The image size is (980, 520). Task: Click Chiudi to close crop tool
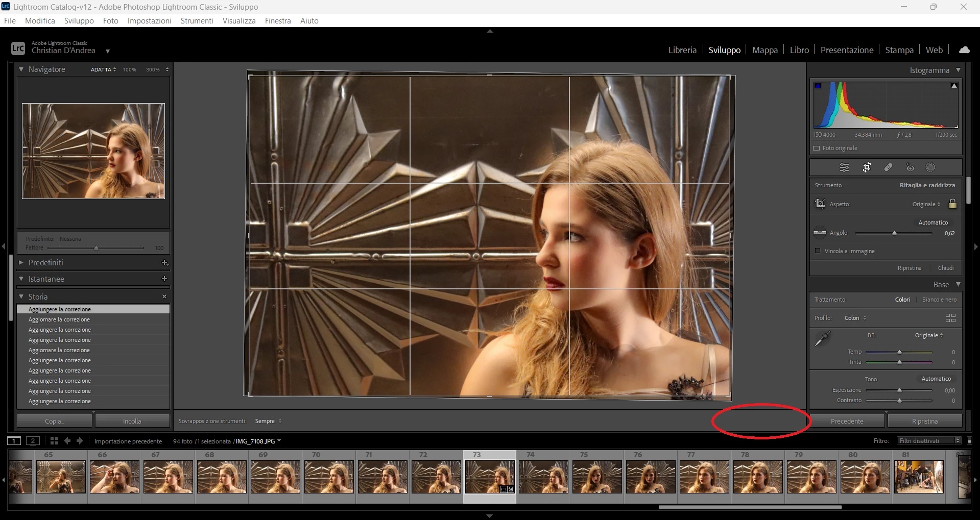[946, 268]
